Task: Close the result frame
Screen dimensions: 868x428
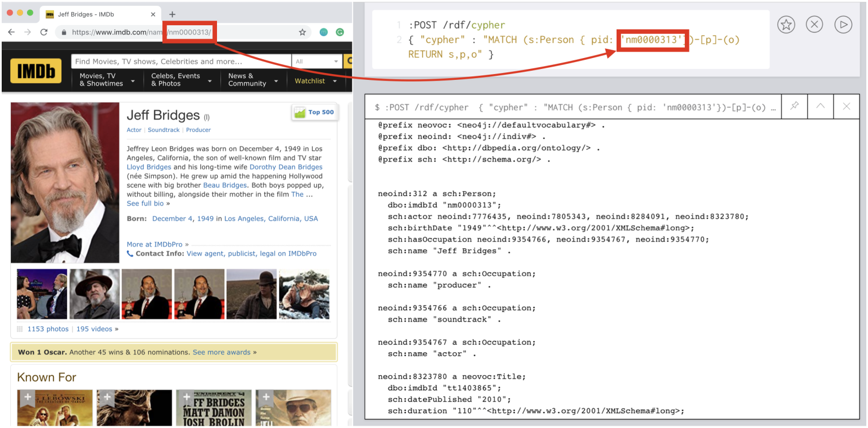Action: (846, 106)
